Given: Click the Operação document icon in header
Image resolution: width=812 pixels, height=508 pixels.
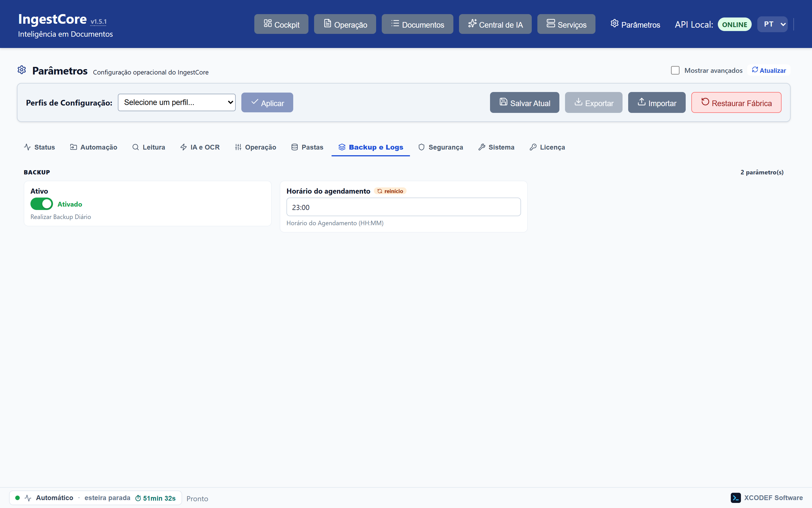Looking at the screenshot, I should point(327,23).
